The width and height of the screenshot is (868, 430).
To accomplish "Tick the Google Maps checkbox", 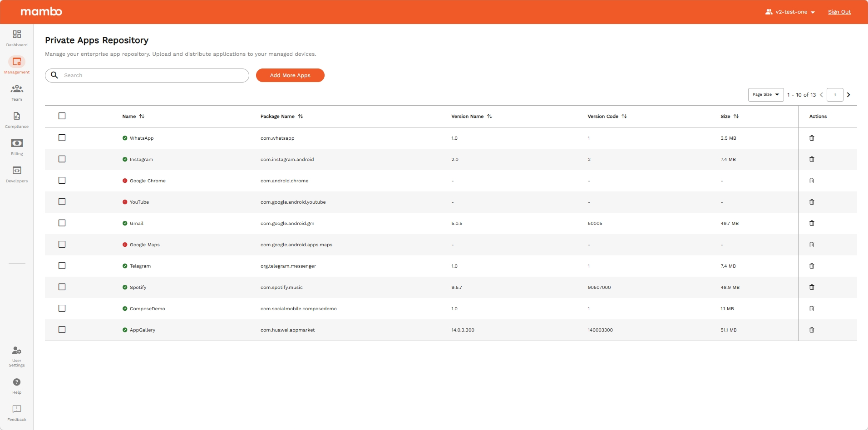I will 62,244.
